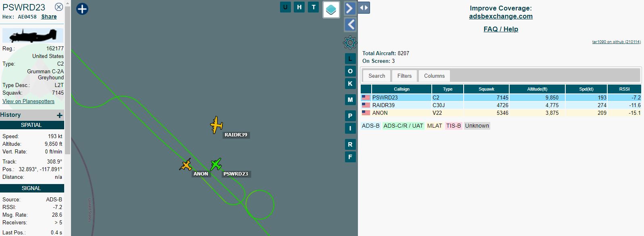This screenshot has height=236, width=644.
Task: Click the PSWRD23 panel title
Action: (x=24, y=7)
